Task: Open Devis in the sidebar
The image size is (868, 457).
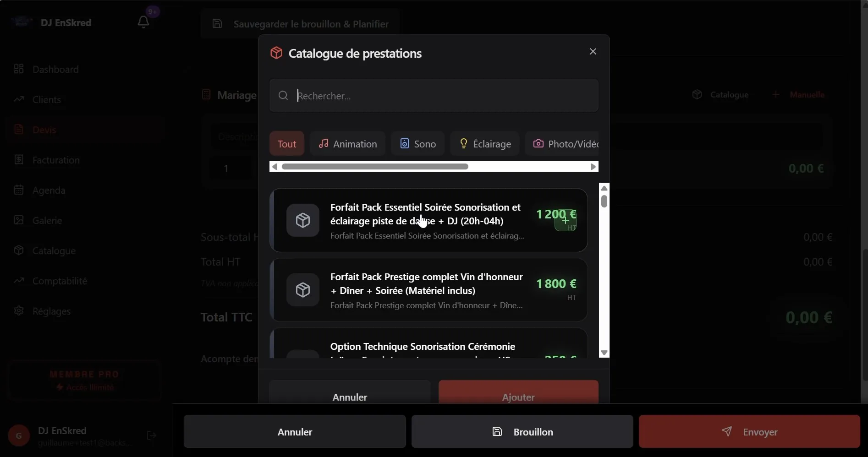Action: point(86,130)
